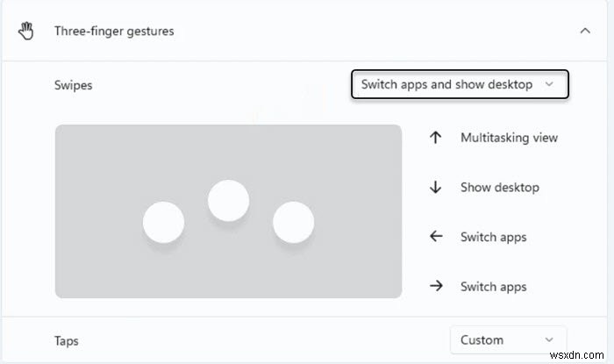Open the Taps Custom dropdown
The height and width of the screenshot is (364, 614).
pyautogui.click(x=508, y=339)
